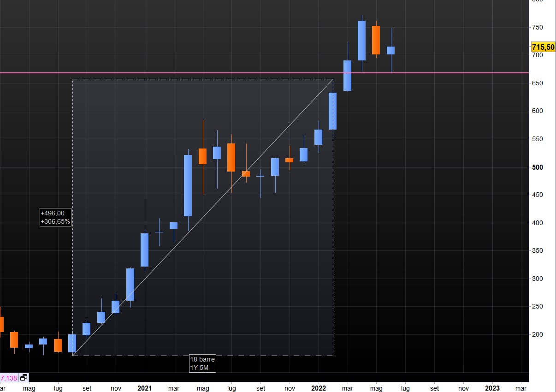Click the 500 level on price axis

538,167
